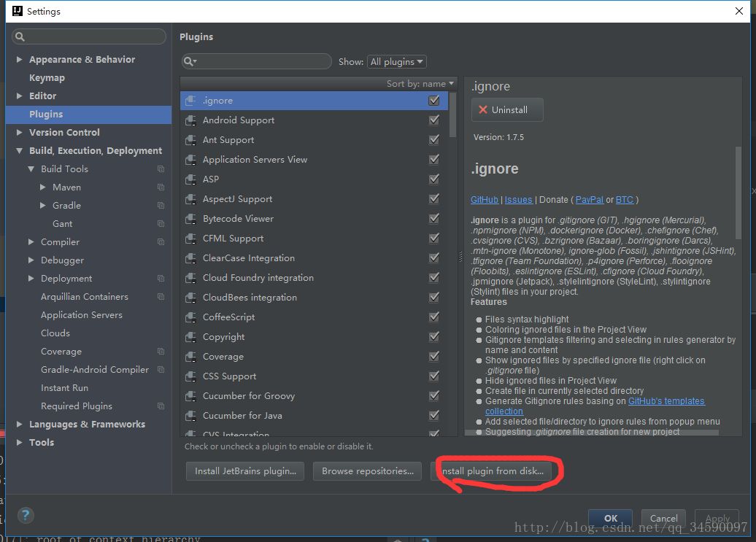This screenshot has height=542, width=756.
Task: Click the settings search input field
Action: [89, 36]
